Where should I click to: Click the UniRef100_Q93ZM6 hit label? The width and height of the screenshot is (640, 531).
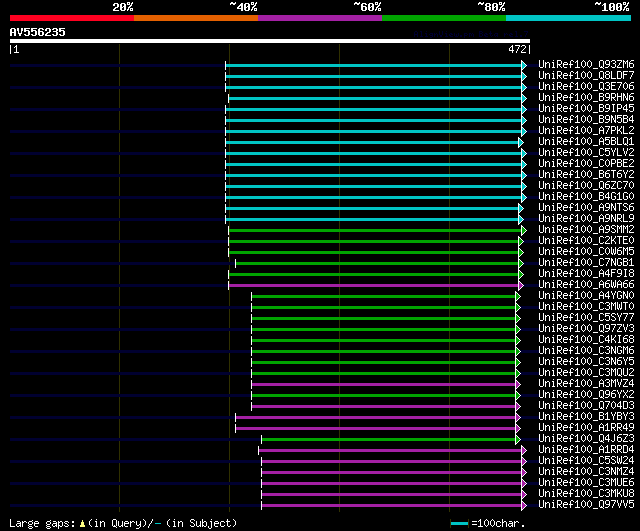point(586,64)
